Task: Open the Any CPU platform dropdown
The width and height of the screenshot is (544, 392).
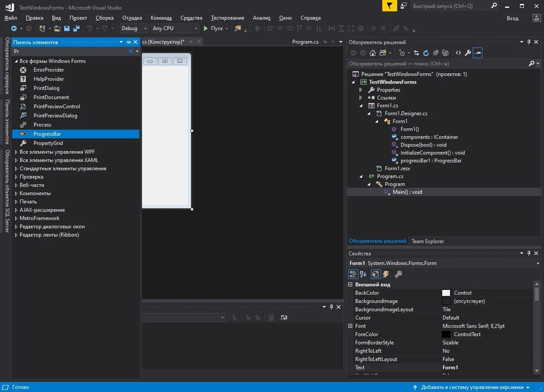Action: [175, 28]
